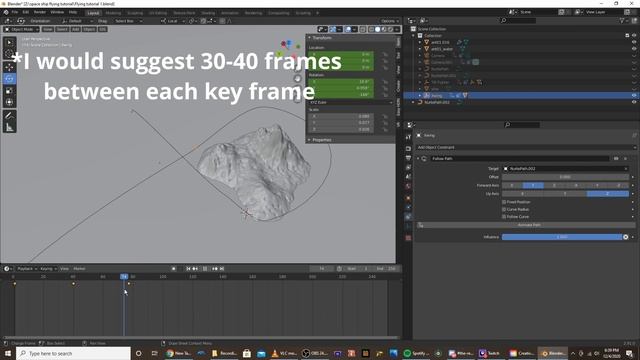Viewport: 640px width, 360px height.
Task: Toggle visibility of NurbsPath.002 in outliner
Action: pyautogui.click(x=634, y=102)
